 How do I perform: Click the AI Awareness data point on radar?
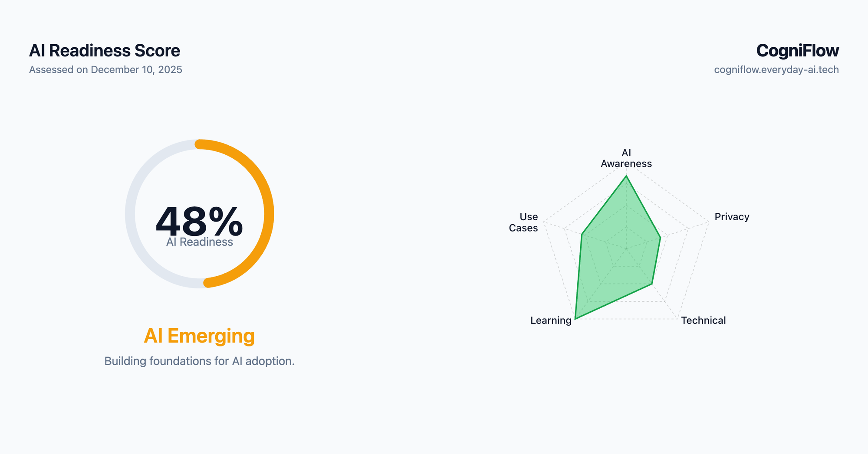626,176
